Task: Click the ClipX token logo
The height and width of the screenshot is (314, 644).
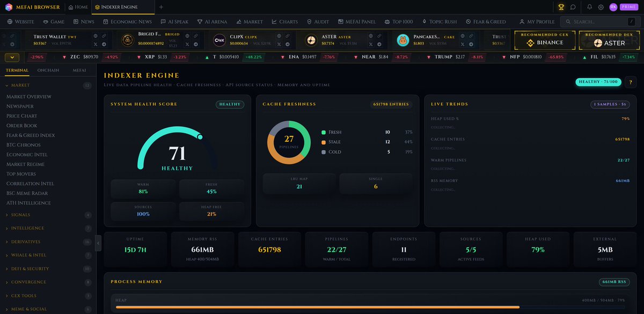Action: click(x=219, y=40)
